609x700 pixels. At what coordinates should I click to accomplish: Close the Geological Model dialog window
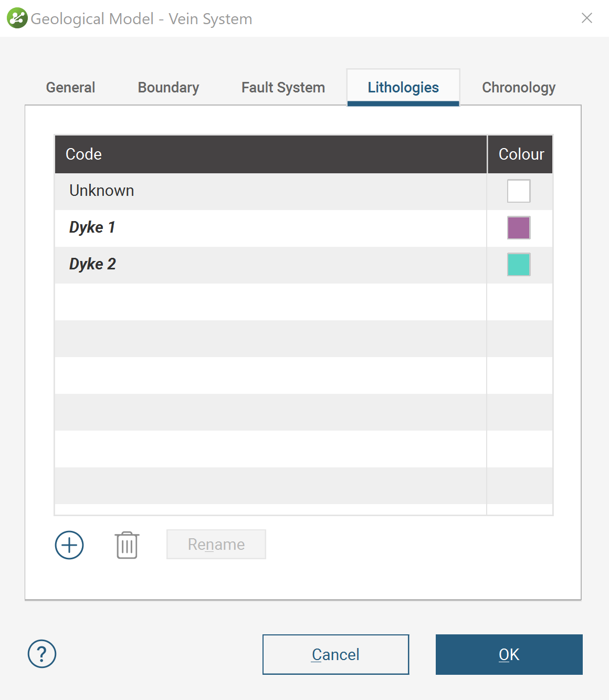[587, 18]
